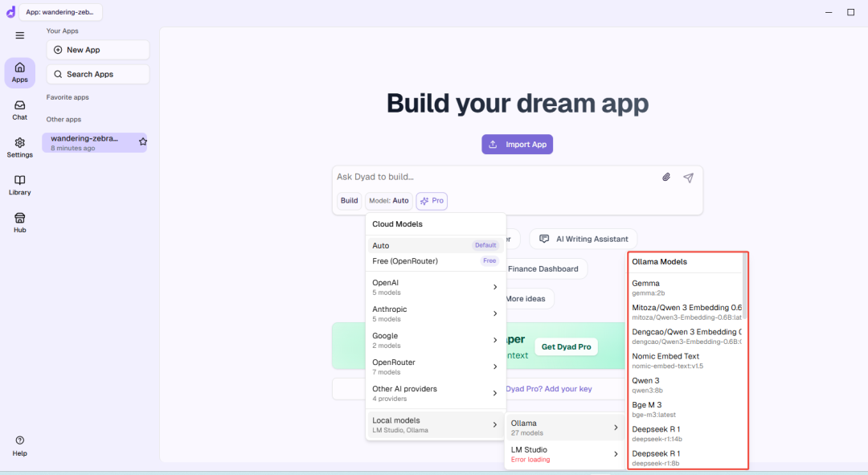Click the Ollama Models header text
This screenshot has width=868, height=475.
(x=659, y=261)
